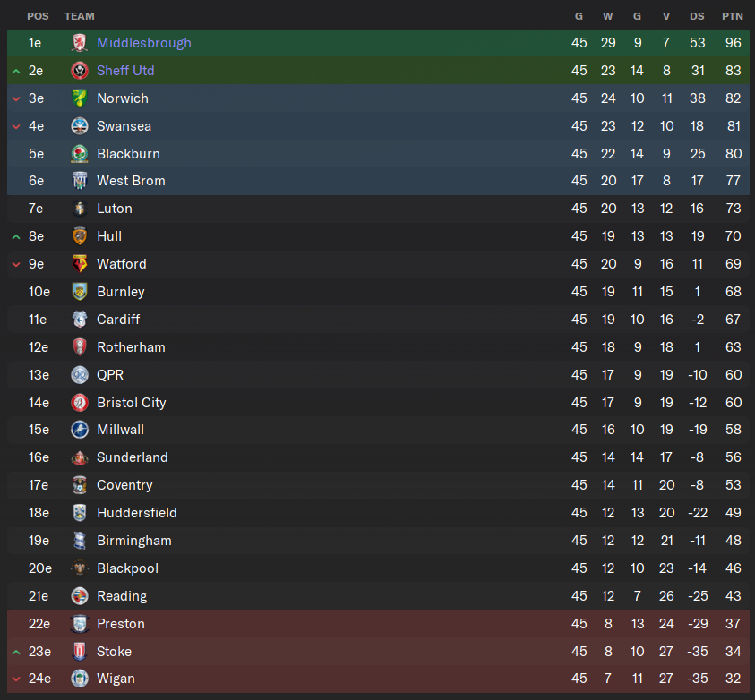
Task: Sort by the TEAM column header
Action: 80,16
